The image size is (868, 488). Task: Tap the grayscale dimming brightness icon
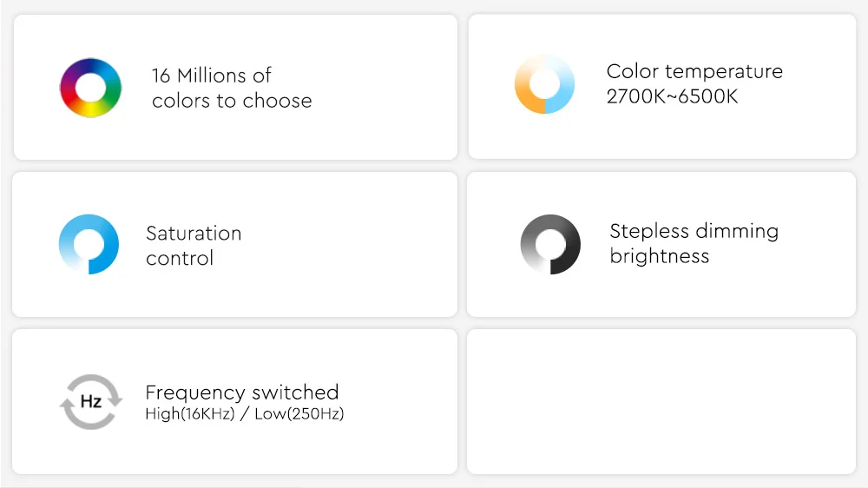tap(550, 244)
